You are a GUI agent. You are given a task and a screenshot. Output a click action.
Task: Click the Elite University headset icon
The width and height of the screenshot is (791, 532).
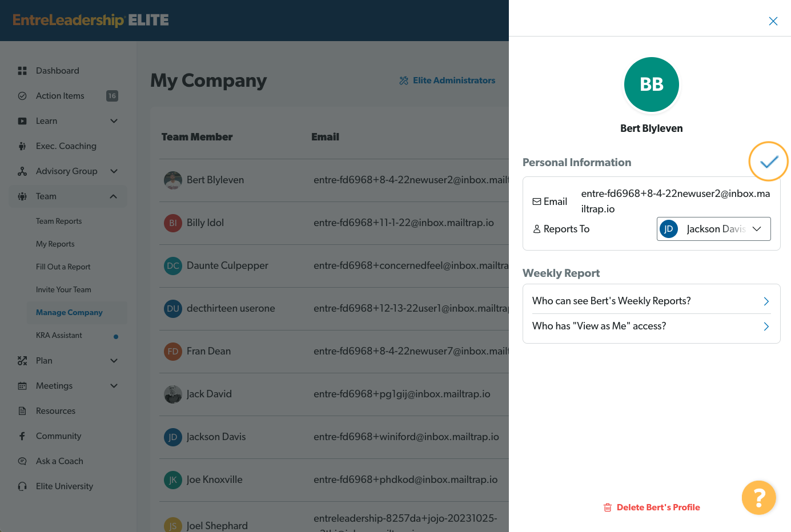[x=22, y=486]
